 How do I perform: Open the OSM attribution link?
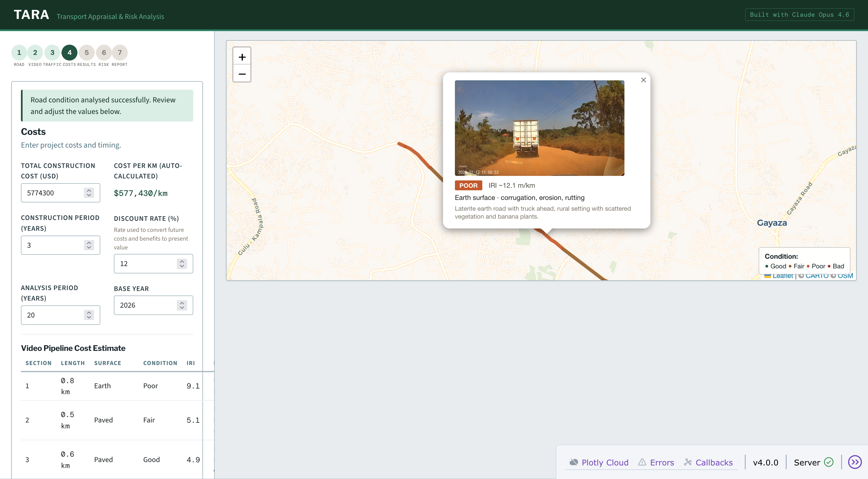845,276
